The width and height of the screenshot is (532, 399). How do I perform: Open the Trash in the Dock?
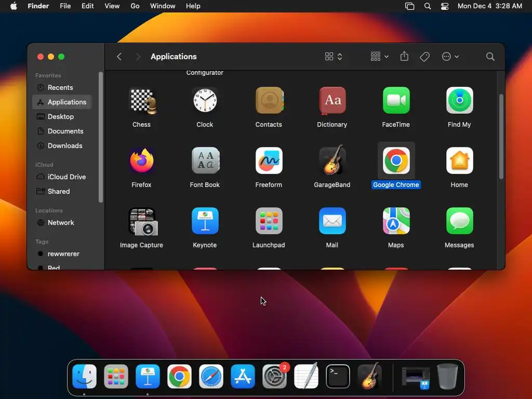447,376
